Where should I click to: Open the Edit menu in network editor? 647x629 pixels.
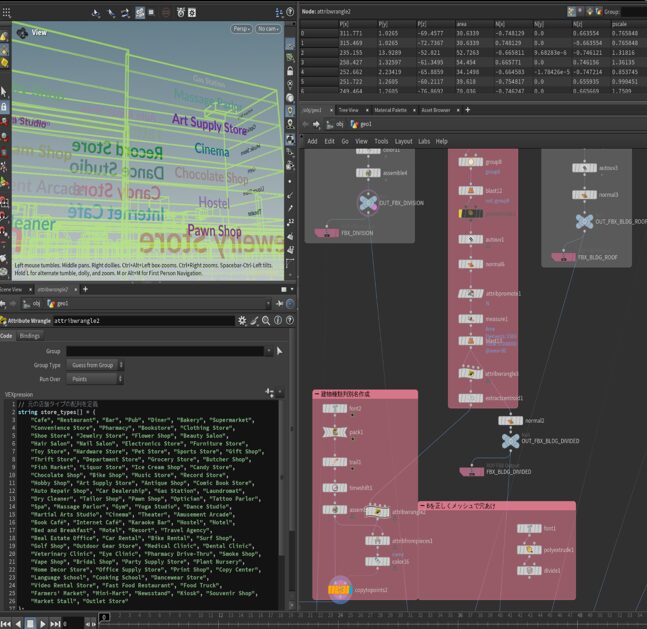click(329, 142)
